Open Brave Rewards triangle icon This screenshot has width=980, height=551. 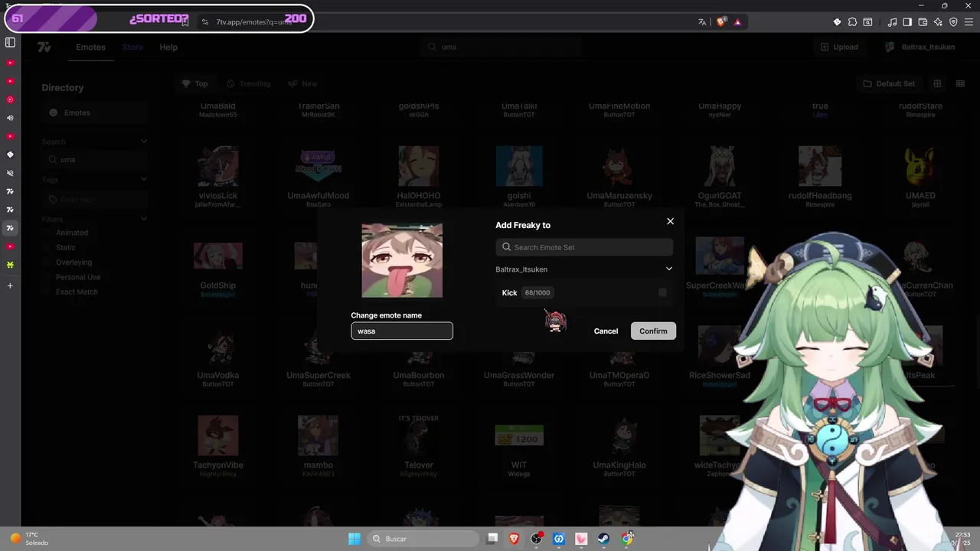(737, 22)
